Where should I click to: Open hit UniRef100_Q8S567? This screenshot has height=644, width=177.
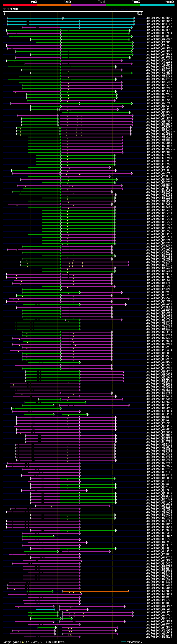[x=159, y=21]
